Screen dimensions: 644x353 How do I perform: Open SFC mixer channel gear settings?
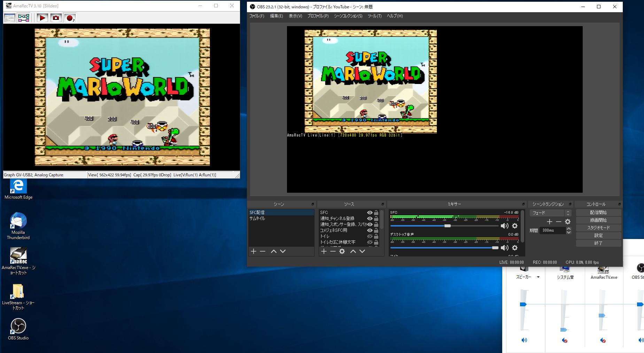pyautogui.click(x=515, y=226)
